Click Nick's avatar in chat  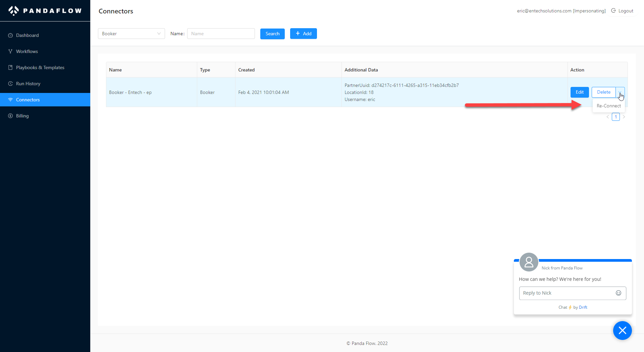click(529, 262)
